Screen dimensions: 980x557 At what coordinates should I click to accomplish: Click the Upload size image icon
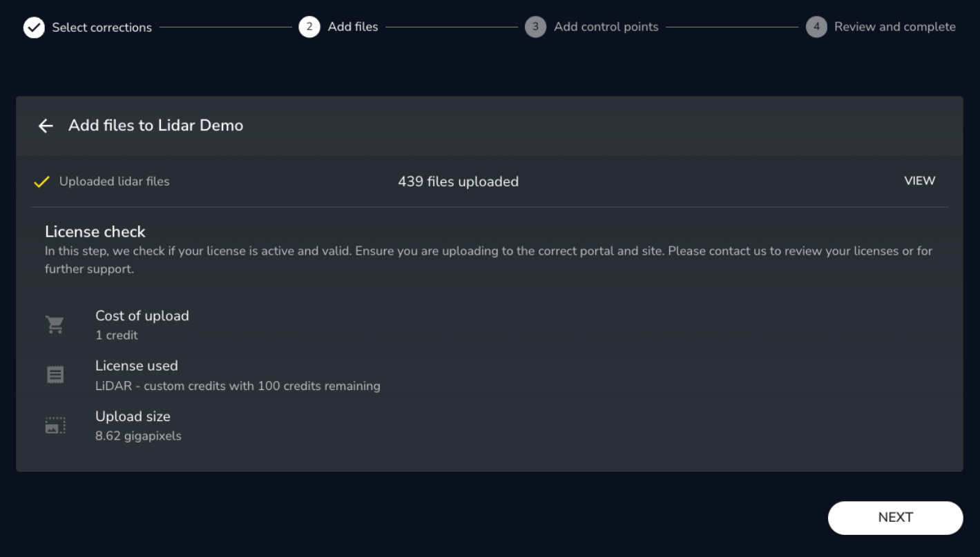[55, 425]
